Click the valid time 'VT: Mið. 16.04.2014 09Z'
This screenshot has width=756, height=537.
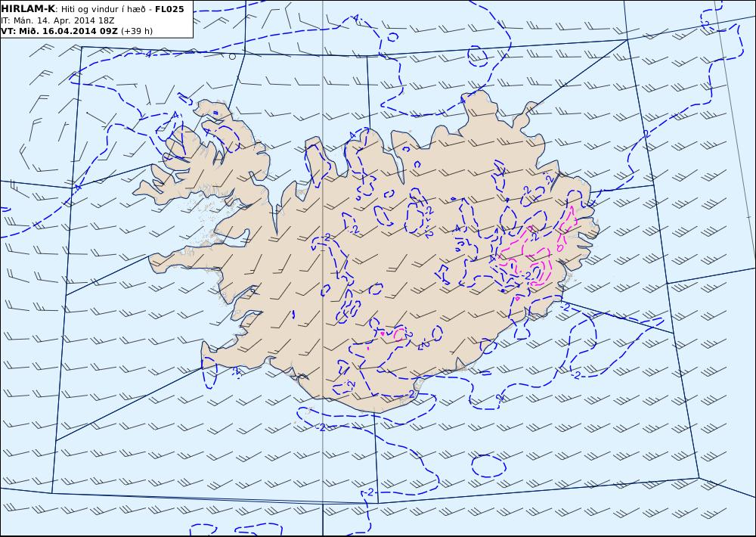59,31
